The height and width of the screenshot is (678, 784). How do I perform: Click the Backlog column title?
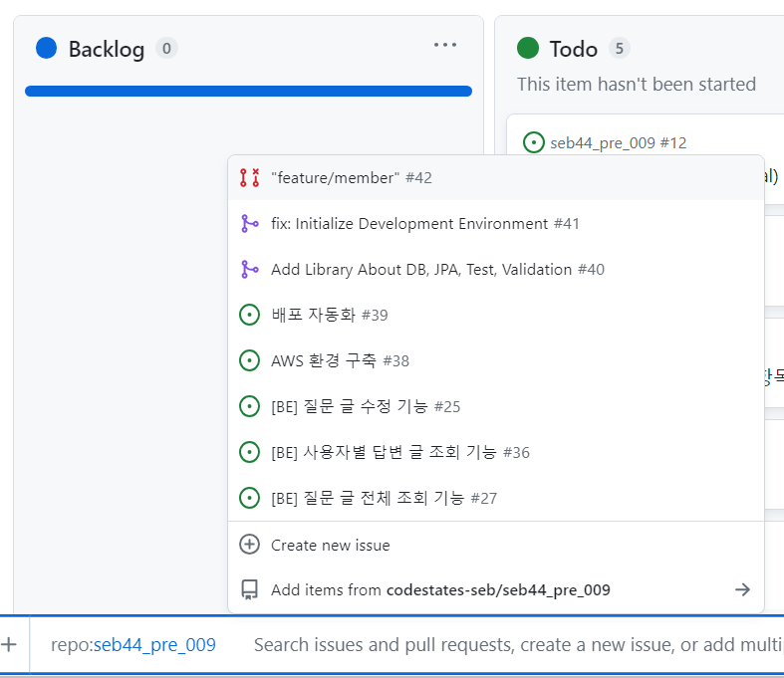click(107, 49)
